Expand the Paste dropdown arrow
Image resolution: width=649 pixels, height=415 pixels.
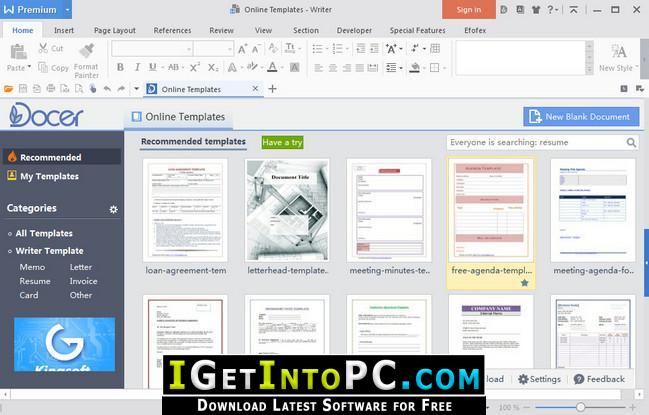tap(29, 67)
